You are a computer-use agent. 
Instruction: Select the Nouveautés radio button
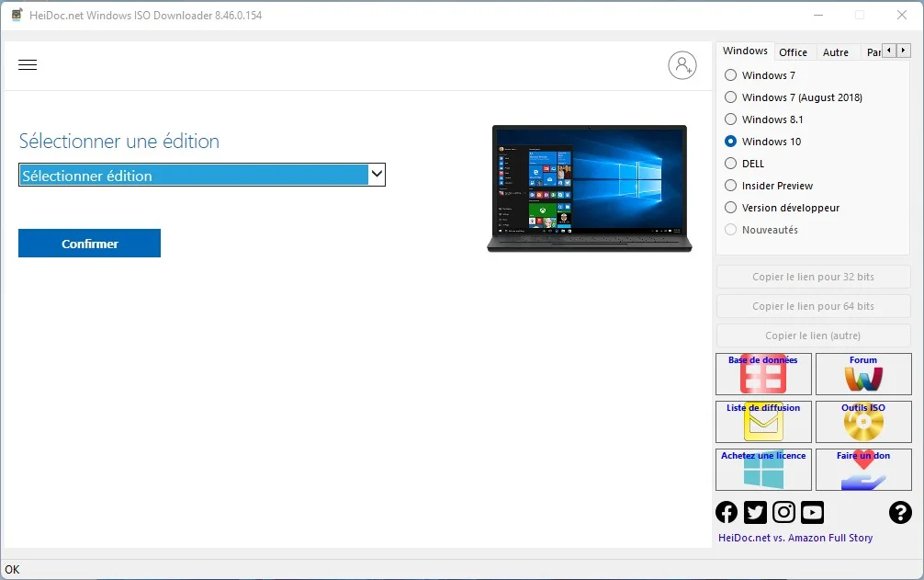pyautogui.click(x=731, y=230)
